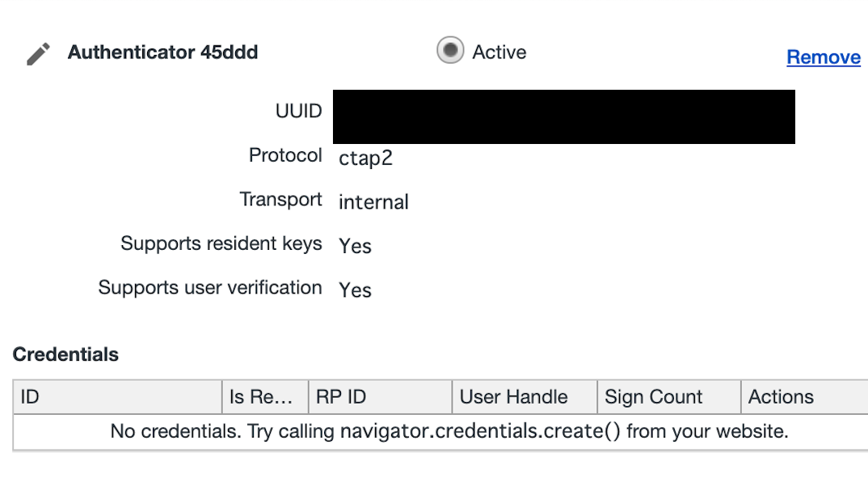Viewport: 868px width, 495px height.
Task: Click the Protocol field label
Action: pyautogui.click(x=285, y=154)
